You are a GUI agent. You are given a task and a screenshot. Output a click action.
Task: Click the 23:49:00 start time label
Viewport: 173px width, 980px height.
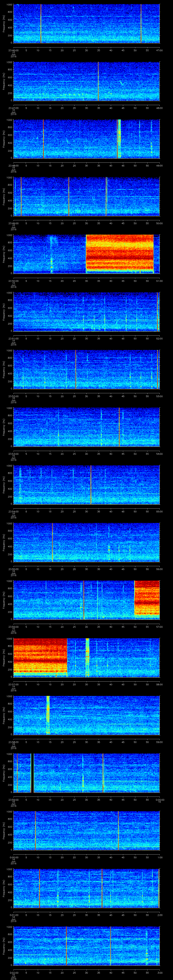click(13, 223)
